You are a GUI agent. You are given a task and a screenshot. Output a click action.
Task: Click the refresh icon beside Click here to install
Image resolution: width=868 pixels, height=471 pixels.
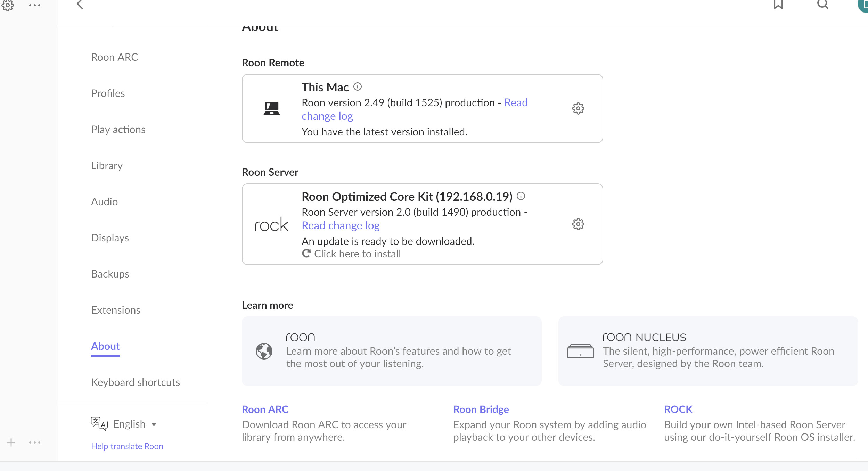coord(306,254)
